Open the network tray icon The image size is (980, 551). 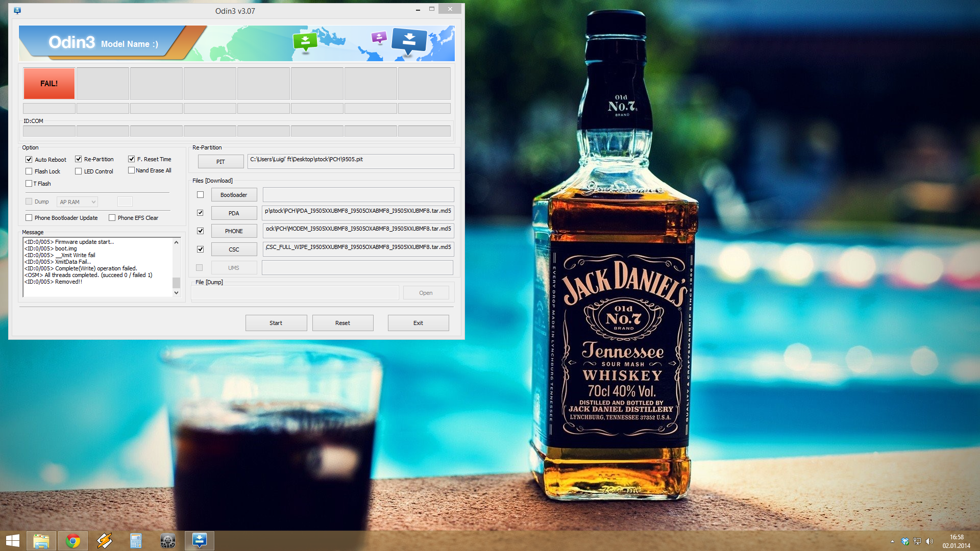[x=917, y=541]
